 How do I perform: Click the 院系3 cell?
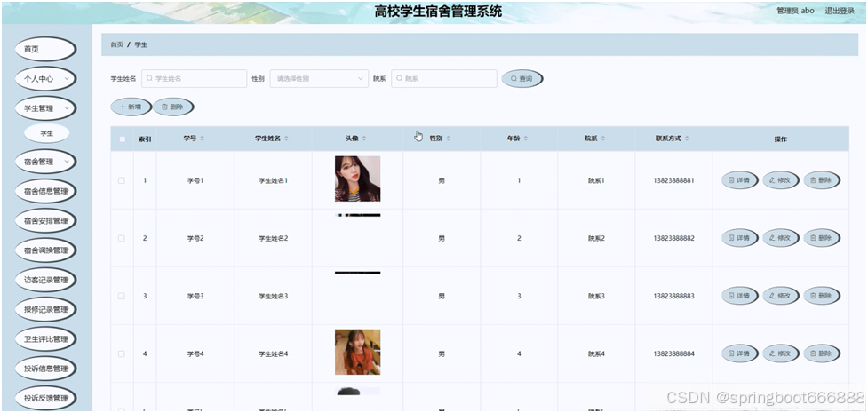596,296
